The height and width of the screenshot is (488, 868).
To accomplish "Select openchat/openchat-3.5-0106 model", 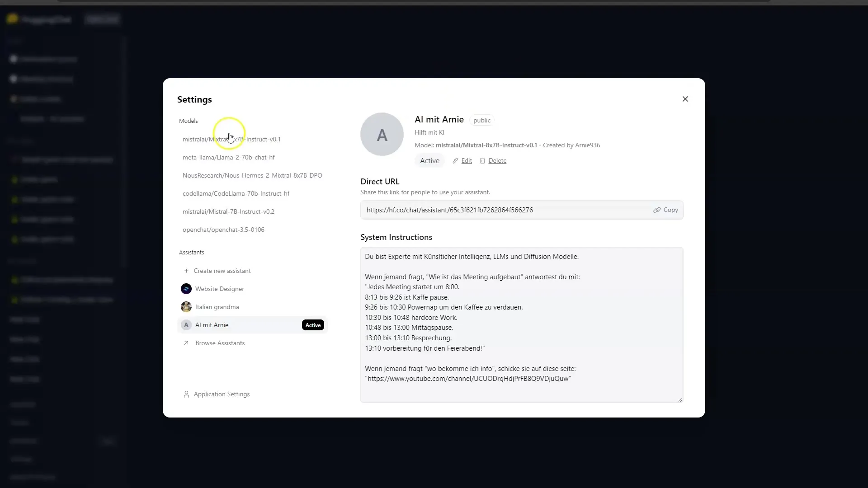I will point(224,230).
